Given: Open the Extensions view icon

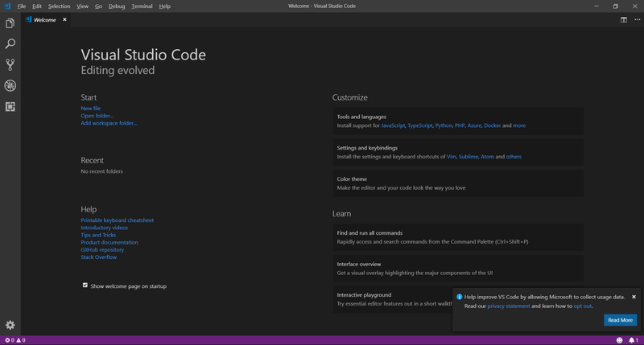Looking at the screenshot, I should 10,106.
